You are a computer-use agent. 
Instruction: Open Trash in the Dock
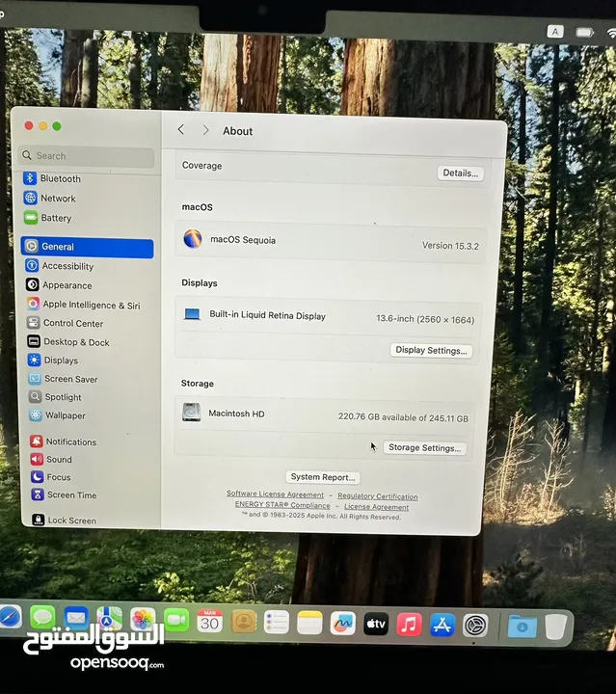pyautogui.click(x=556, y=627)
